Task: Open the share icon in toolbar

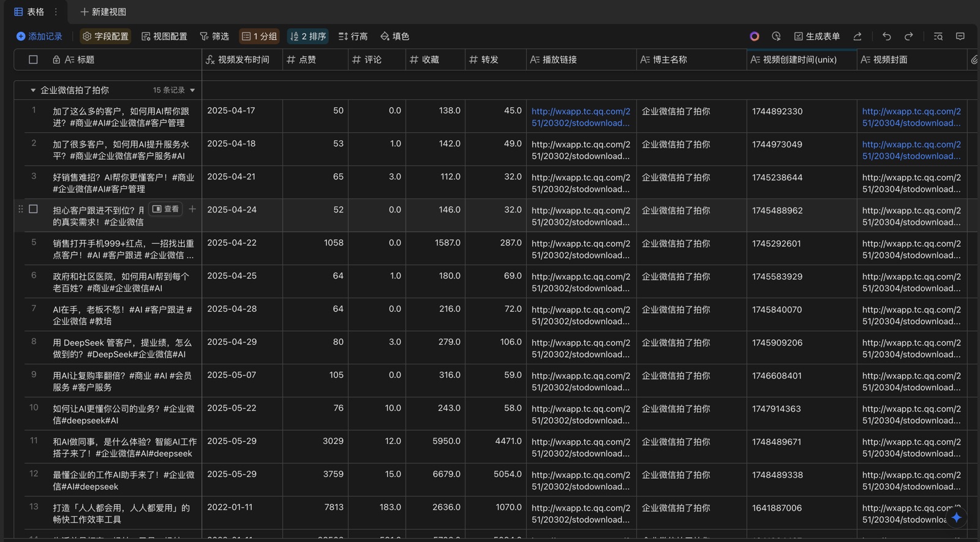Action: 858,36
